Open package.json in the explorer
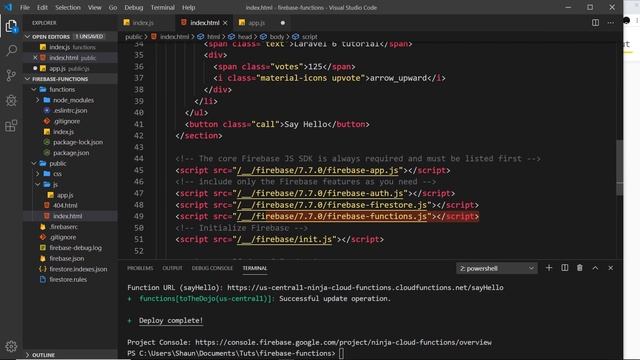 click(x=71, y=153)
